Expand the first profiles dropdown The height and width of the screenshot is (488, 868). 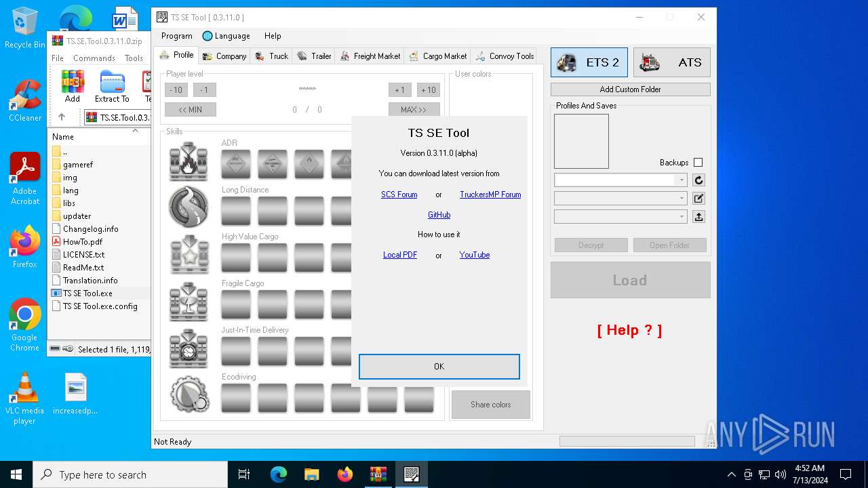[682, 180]
